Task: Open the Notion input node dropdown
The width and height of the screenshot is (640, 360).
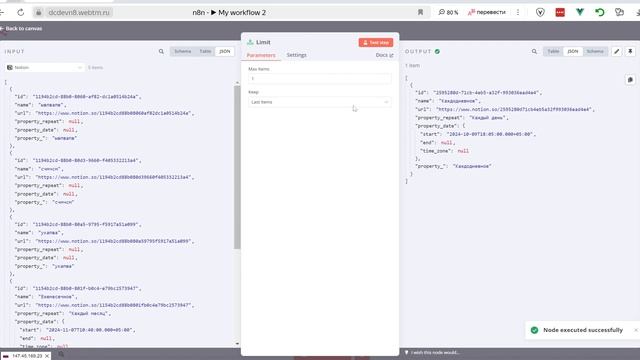Action: tap(45, 68)
